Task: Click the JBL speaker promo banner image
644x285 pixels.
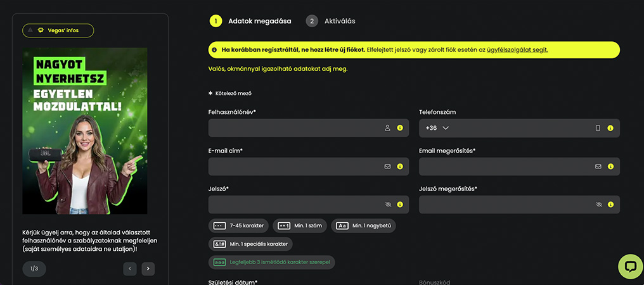Action: (x=85, y=131)
